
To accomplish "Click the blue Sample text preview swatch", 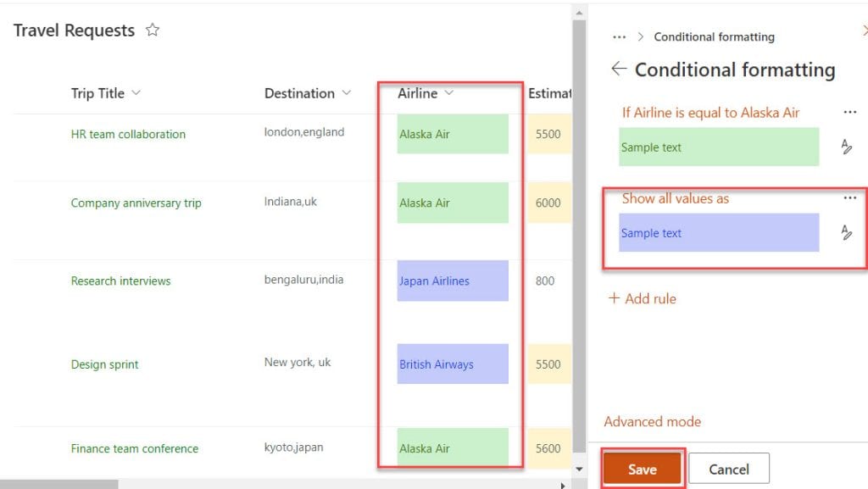I will pyautogui.click(x=719, y=233).
